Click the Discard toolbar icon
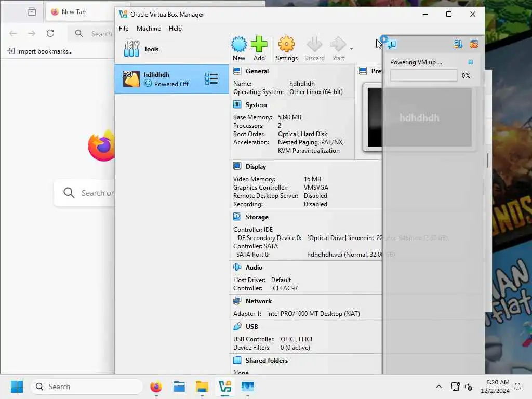 (314, 45)
